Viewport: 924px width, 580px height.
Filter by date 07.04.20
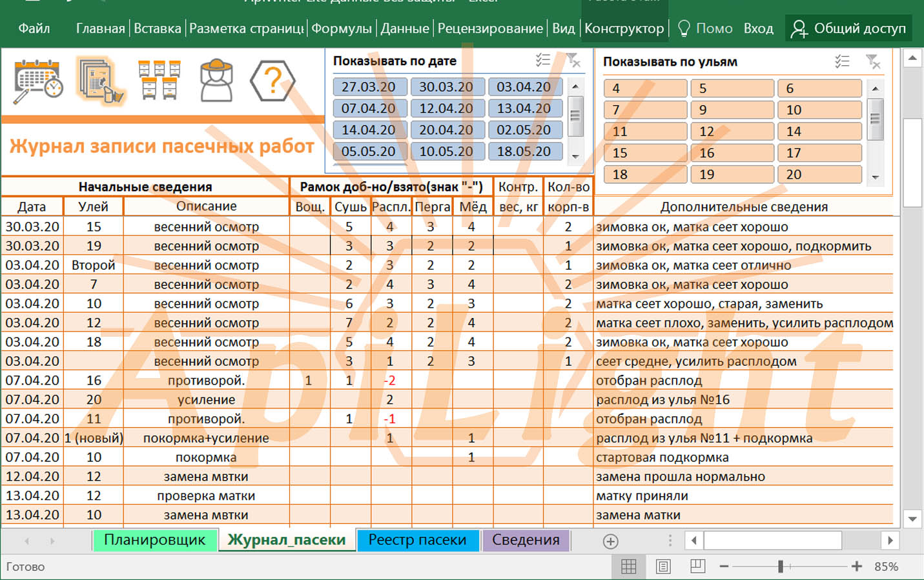369,108
